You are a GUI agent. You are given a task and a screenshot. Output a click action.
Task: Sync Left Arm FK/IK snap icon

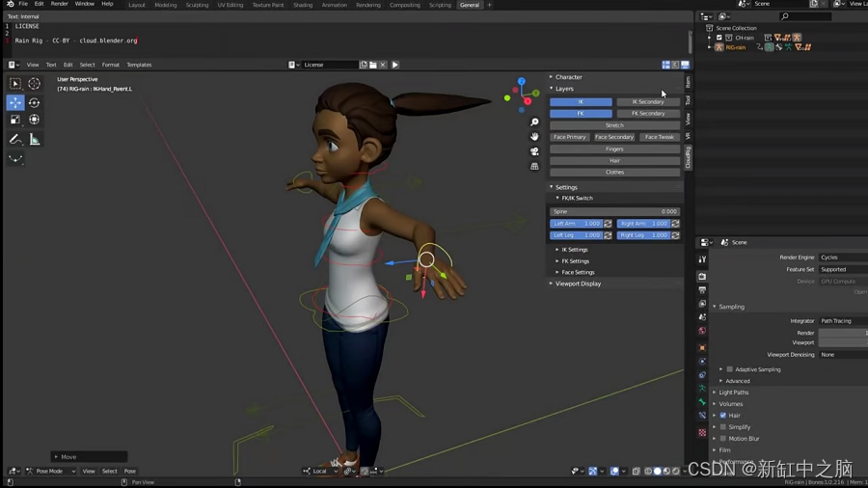tap(608, 224)
